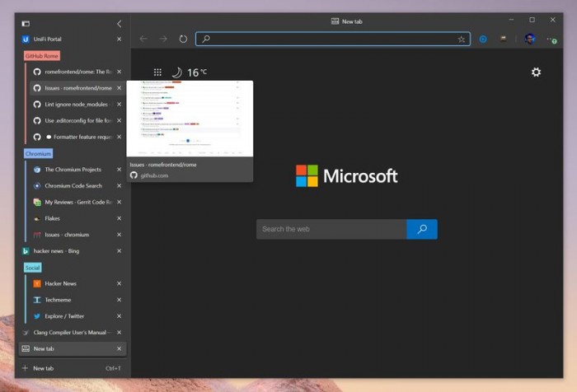Screen dimensions: 577x392
Task: Click the New tab button with plus sign
Action: tap(43, 368)
